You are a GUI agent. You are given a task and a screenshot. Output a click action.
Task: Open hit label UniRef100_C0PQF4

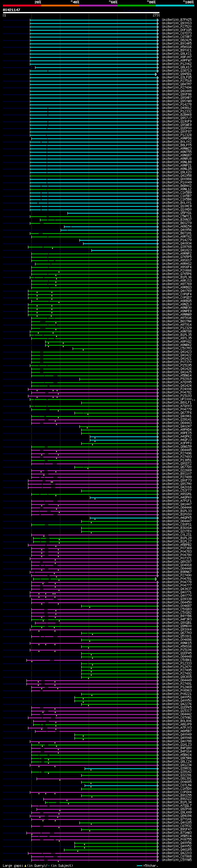[177, 294]
